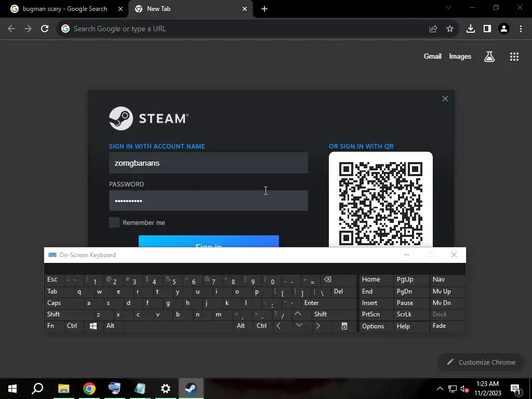Focus the account name field 'zomgbanans'

pos(209,163)
